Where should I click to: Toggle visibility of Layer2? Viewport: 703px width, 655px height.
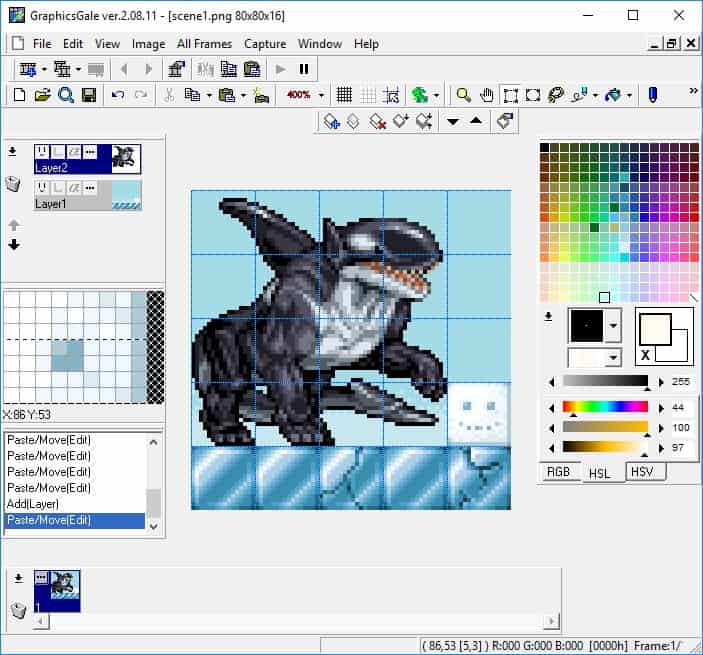pos(42,152)
